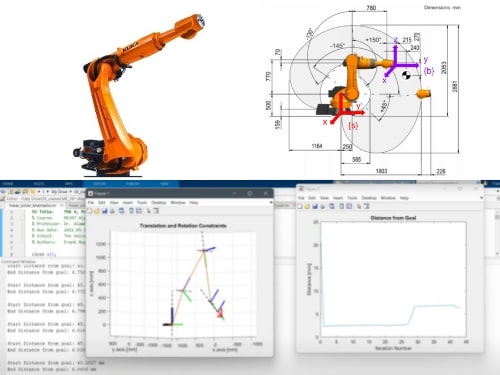The height and width of the screenshot is (375, 500).
Task: Switch to the PLOTS tab in MATLAB
Action: tap(39, 184)
